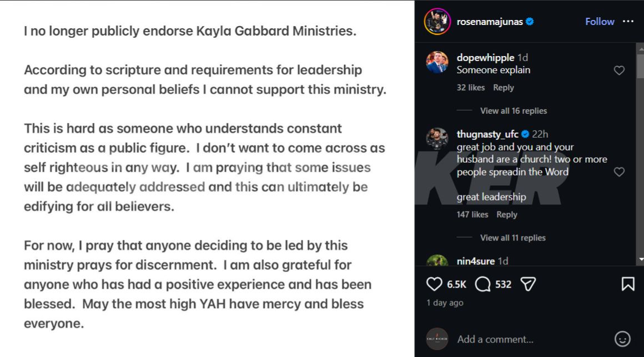This screenshot has height=357, width=644.
Task: Save the post with the bookmark icon
Action: coord(628,284)
